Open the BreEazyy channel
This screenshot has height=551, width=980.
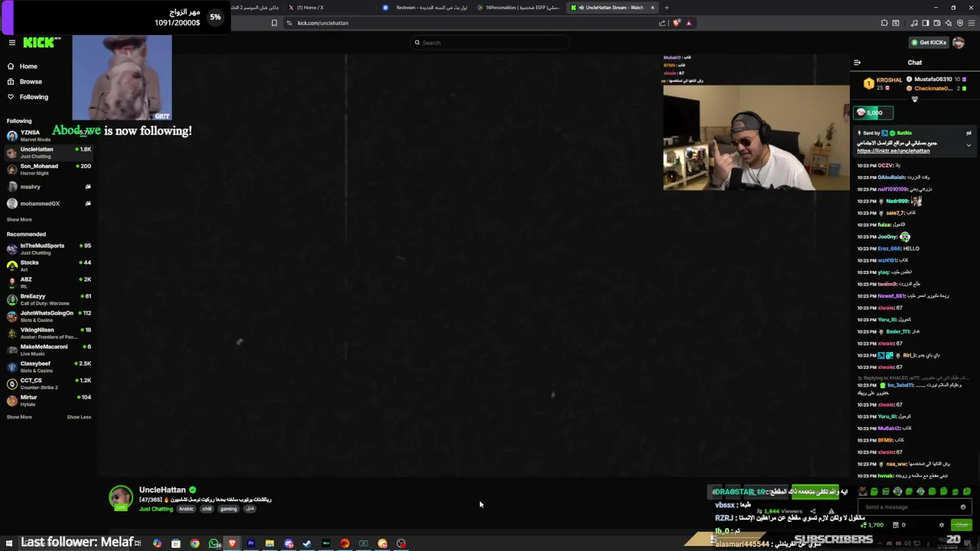point(48,299)
